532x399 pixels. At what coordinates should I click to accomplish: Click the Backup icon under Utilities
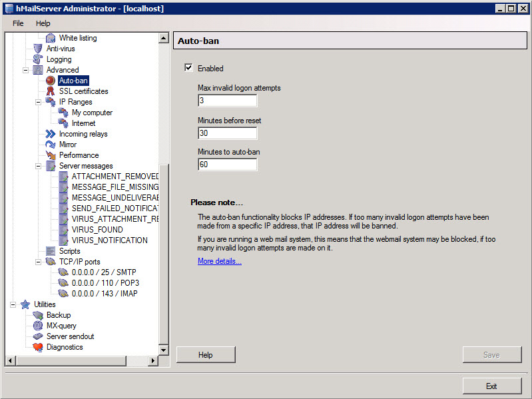(x=38, y=315)
